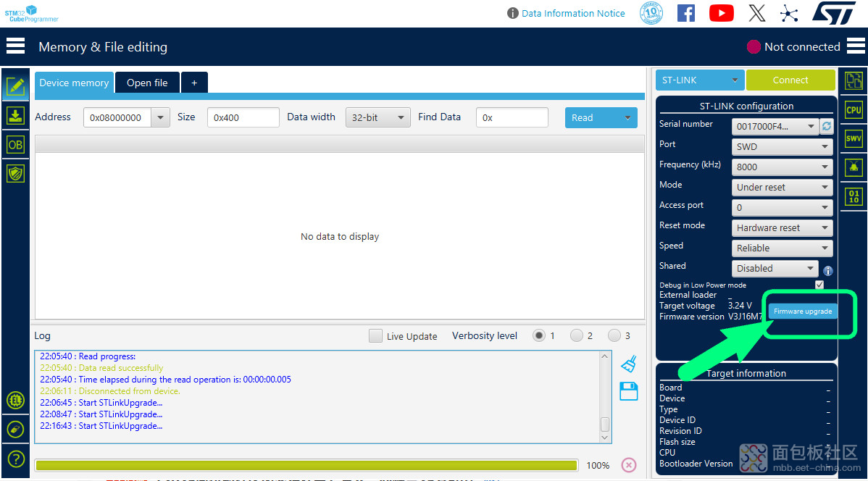Open the Frequency (kHz) dropdown
Image resolution: width=868 pixels, height=481 pixels.
click(x=783, y=167)
